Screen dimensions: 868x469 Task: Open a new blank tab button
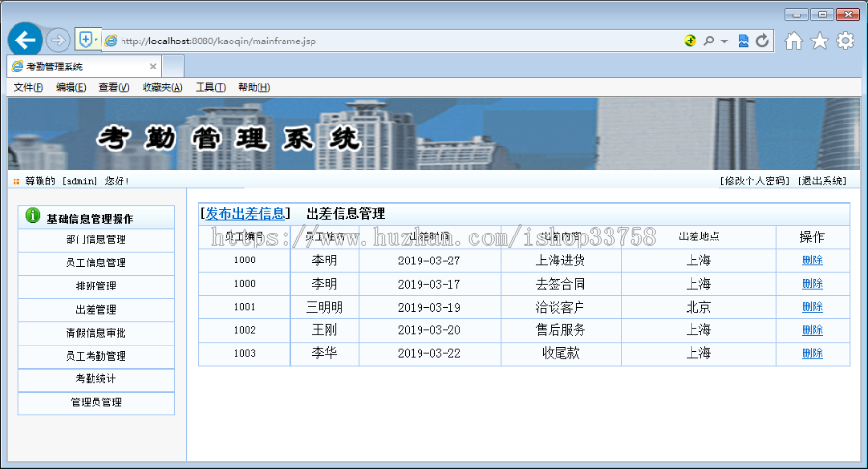click(174, 67)
